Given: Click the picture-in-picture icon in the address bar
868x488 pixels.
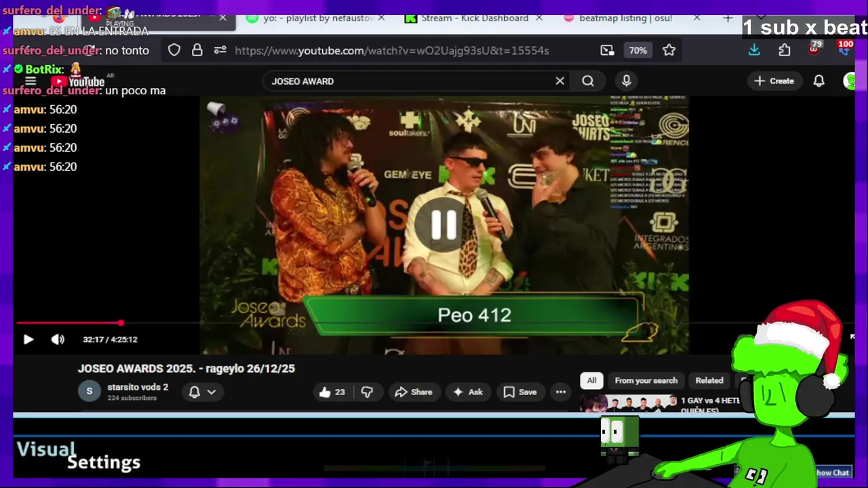Looking at the screenshot, I should (x=607, y=50).
